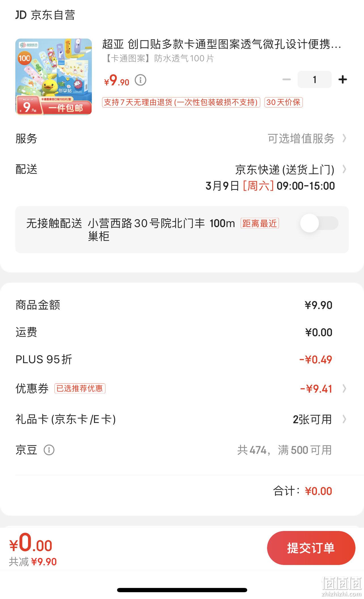
Task: Open 配送 京东快递 delivery options chevron
Action: pyautogui.click(x=344, y=169)
